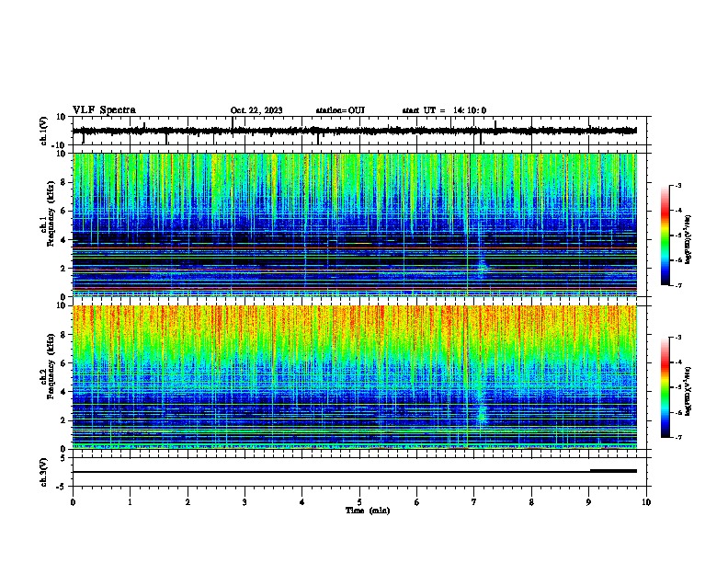
Task: Click the '-7' label on ch.2 colorbar
Action: pyautogui.click(x=677, y=438)
